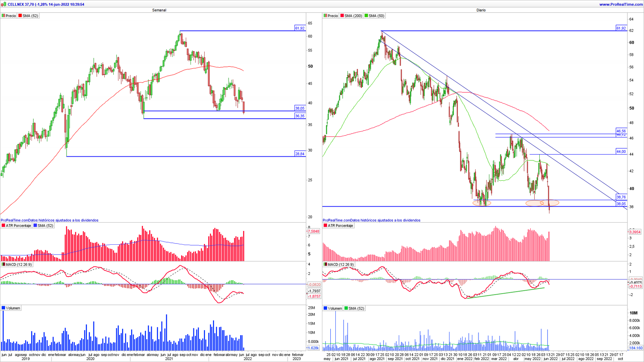Click the red SMA (52) legend in Semanal price panel
This screenshot has height=362, width=644.
coord(28,16)
